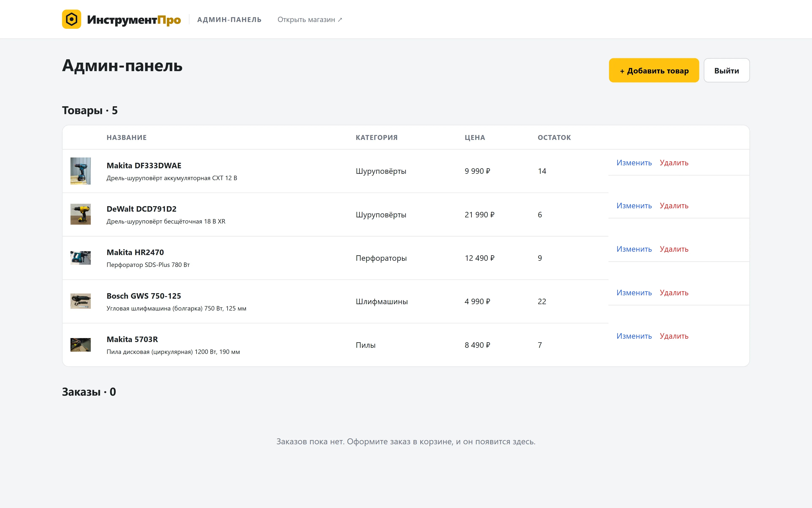Click the Перфоратор SDS-Plus 780 Вт description
812x508 pixels.
[x=148, y=265]
